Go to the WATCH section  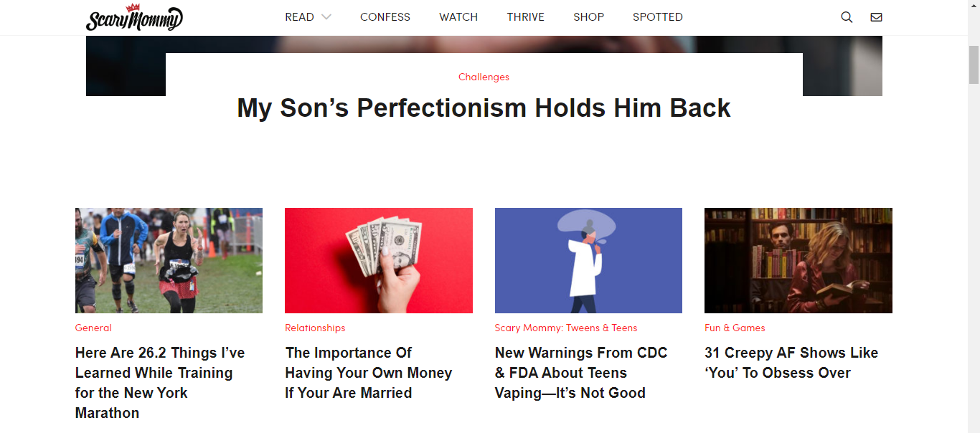[x=458, y=17]
